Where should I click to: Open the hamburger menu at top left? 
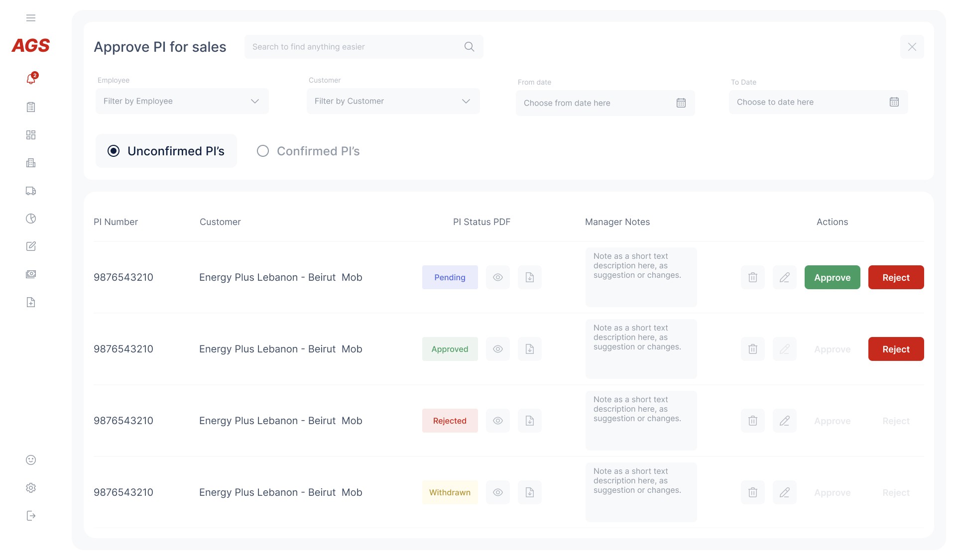pyautogui.click(x=31, y=18)
